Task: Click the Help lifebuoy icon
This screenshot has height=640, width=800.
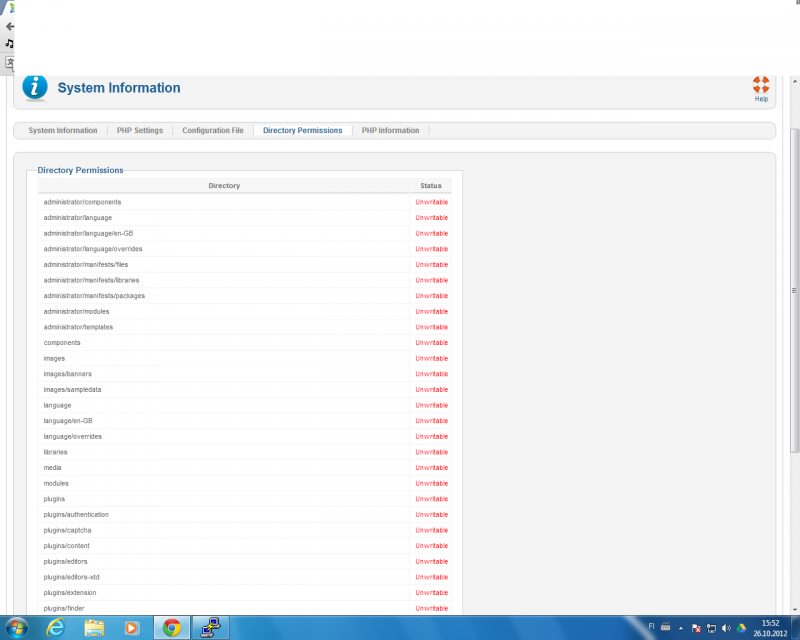Action: click(x=761, y=85)
